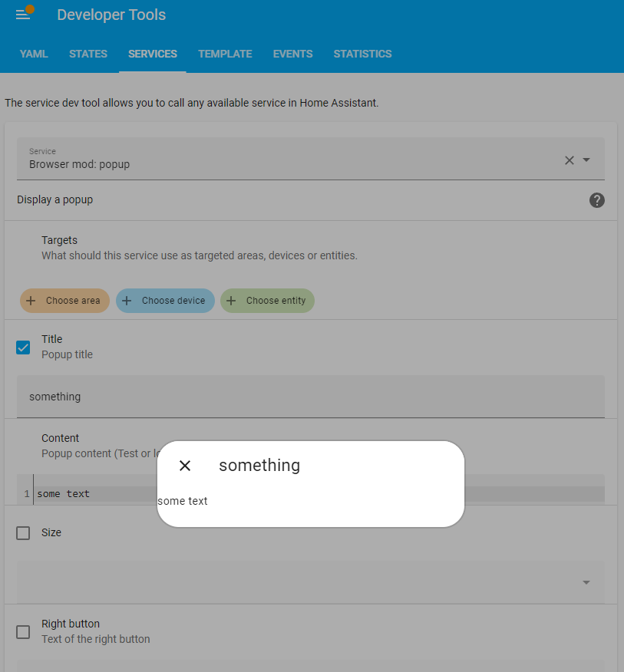Viewport: 624px width, 672px height.
Task: Enable the Right button option
Action: point(23,632)
